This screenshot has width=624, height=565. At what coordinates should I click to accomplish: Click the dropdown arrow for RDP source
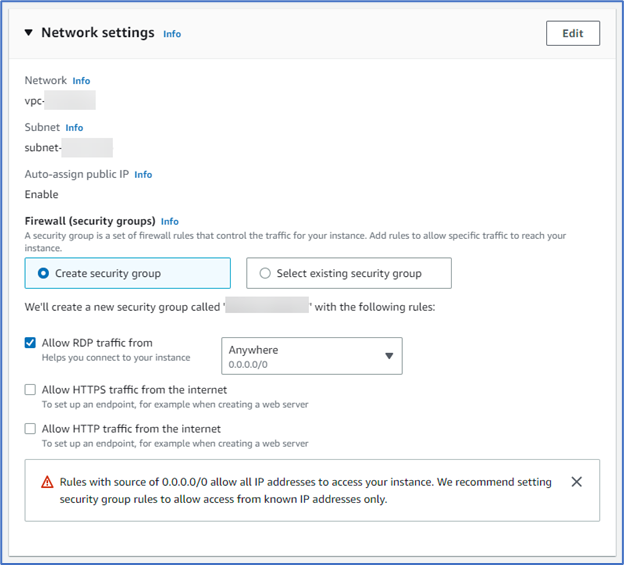pos(389,356)
